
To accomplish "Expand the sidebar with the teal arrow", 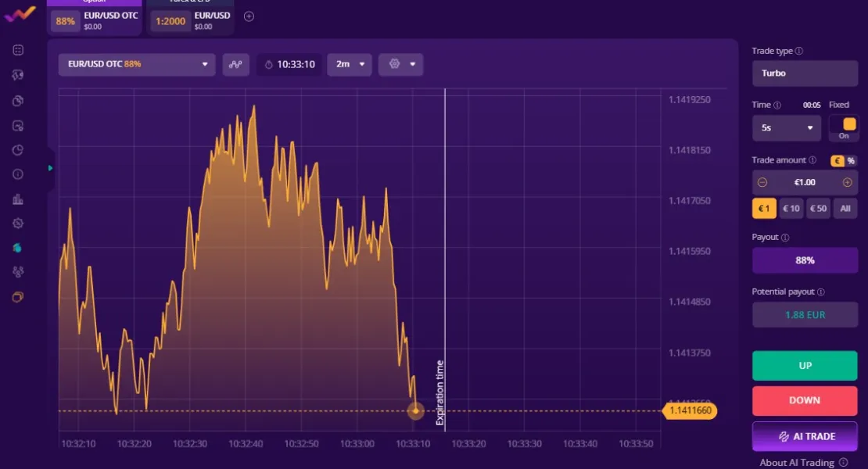I will tap(50, 168).
